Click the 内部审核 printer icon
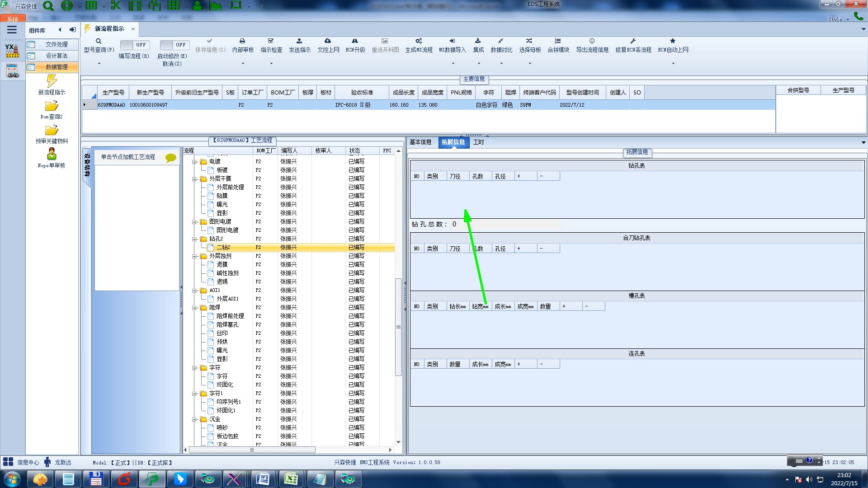 coord(242,41)
